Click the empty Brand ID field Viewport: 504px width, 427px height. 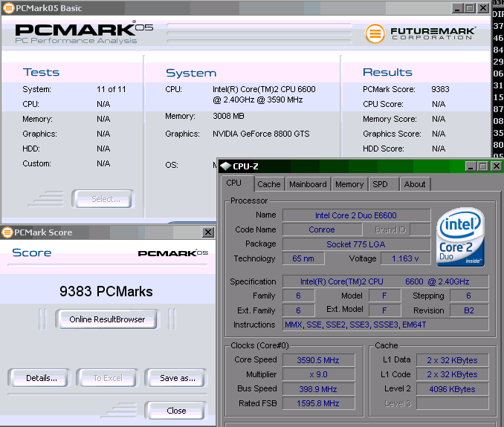click(x=421, y=229)
